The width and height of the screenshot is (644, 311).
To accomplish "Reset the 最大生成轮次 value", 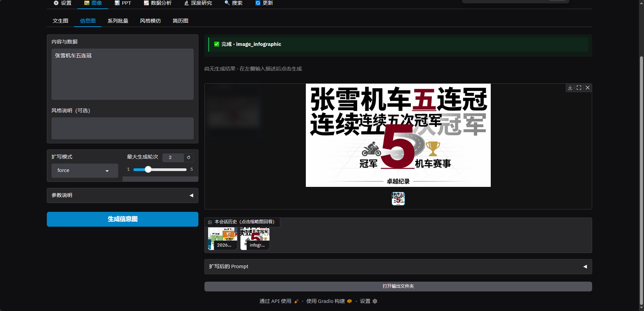I will tap(189, 158).
